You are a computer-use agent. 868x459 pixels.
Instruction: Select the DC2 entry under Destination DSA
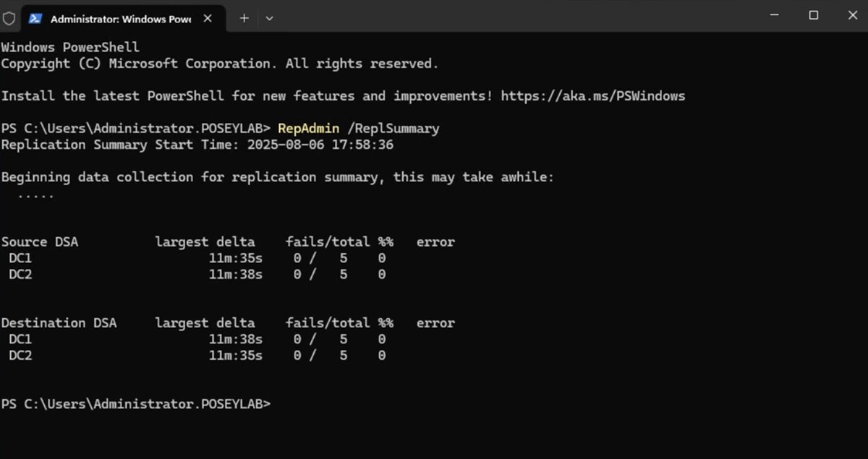pyautogui.click(x=20, y=355)
